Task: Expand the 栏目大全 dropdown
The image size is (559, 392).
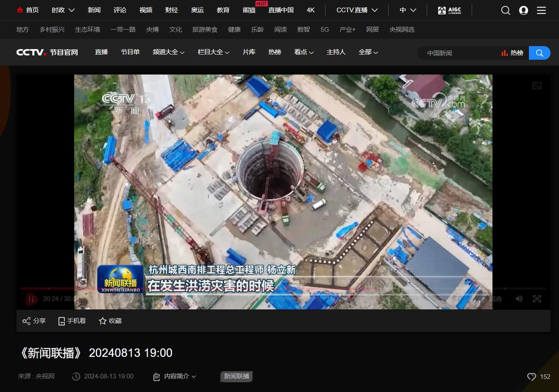Action: [213, 52]
